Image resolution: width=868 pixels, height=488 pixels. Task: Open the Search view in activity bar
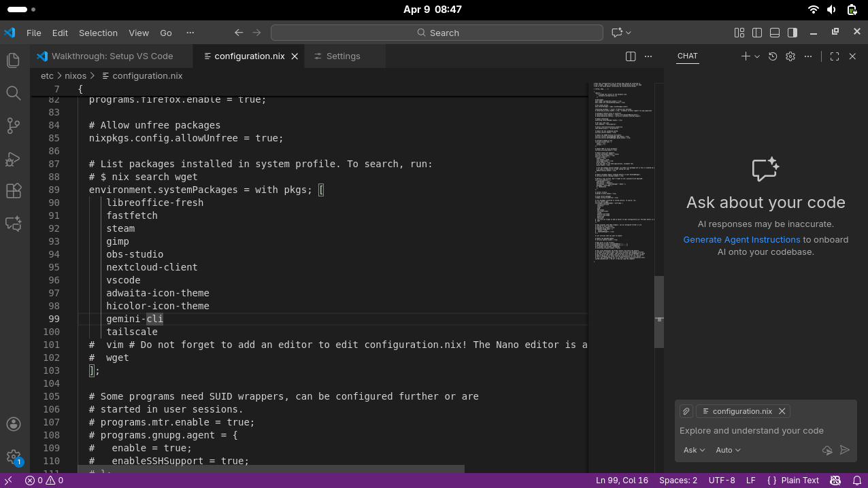pyautogui.click(x=13, y=93)
